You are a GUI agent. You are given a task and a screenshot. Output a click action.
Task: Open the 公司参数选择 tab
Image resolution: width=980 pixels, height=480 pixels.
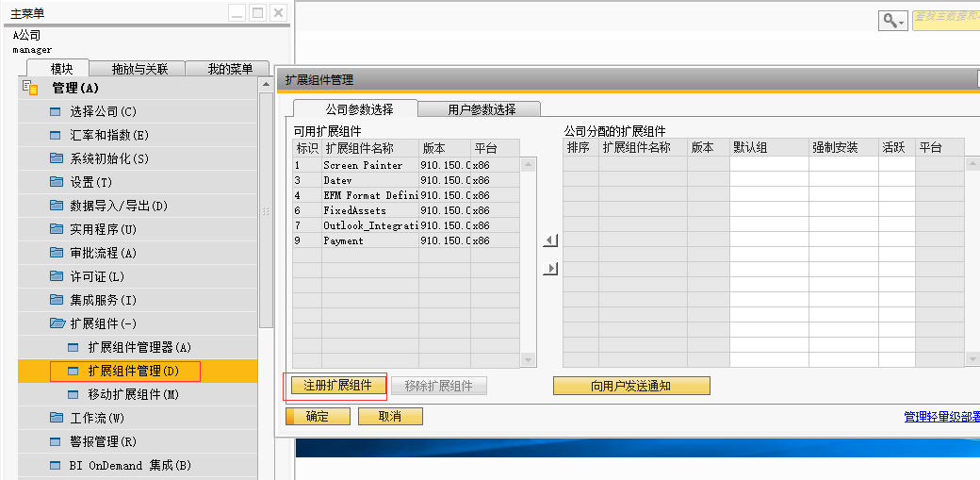click(359, 108)
